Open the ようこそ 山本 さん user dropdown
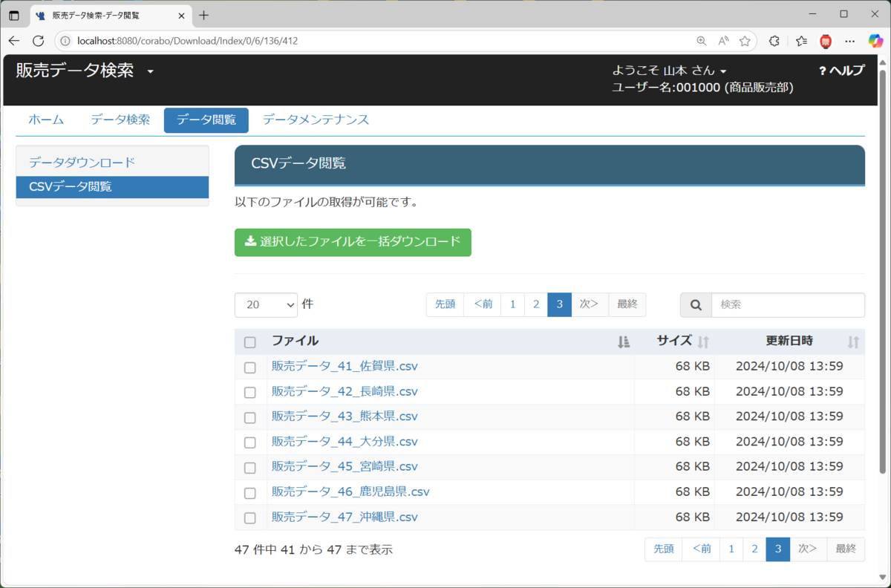891x588 pixels. [669, 71]
